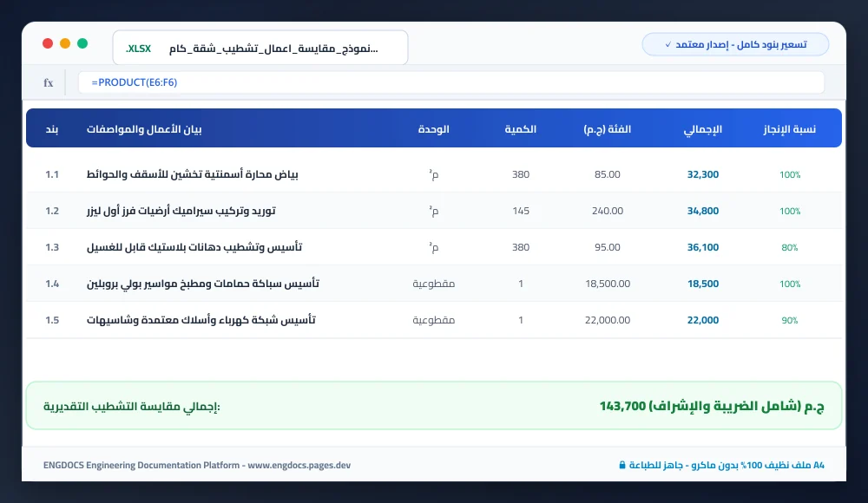The width and height of the screenshot is (868, 503).
Task: Click the unit cell of row 1.3
Action: pos(433,247)
